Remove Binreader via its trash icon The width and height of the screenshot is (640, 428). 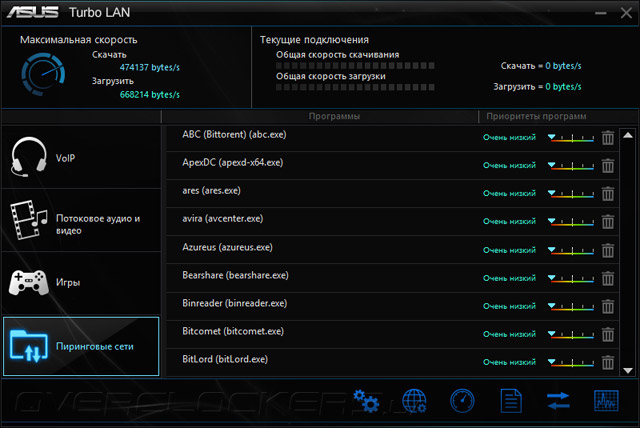coord(608,306)
